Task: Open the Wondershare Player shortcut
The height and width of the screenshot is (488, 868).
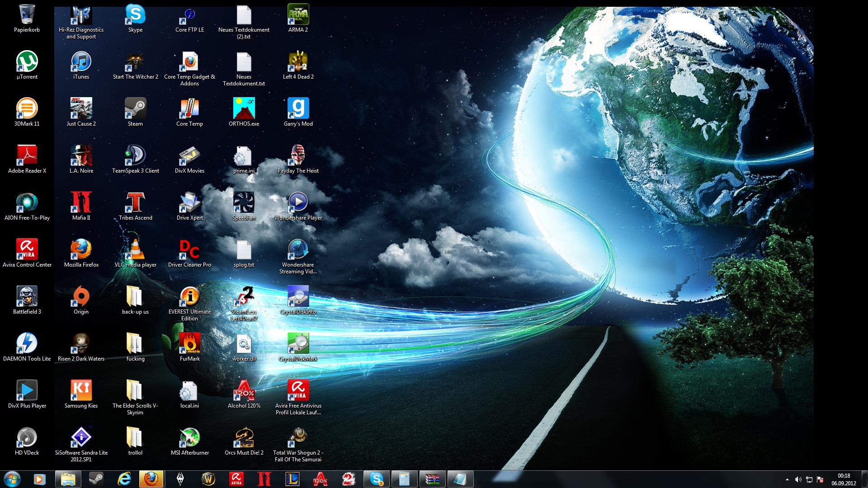Action: point(298,206)
